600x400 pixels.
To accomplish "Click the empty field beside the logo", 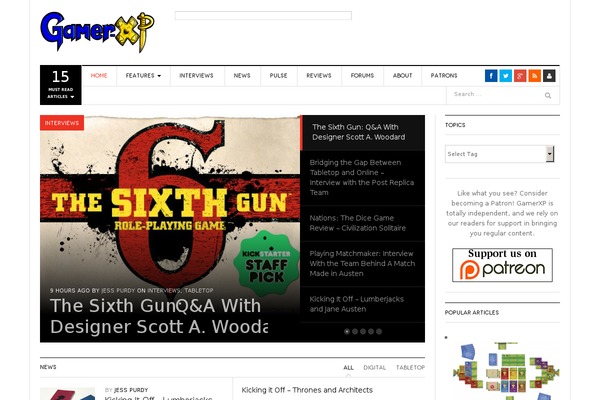I will (263, 15).
